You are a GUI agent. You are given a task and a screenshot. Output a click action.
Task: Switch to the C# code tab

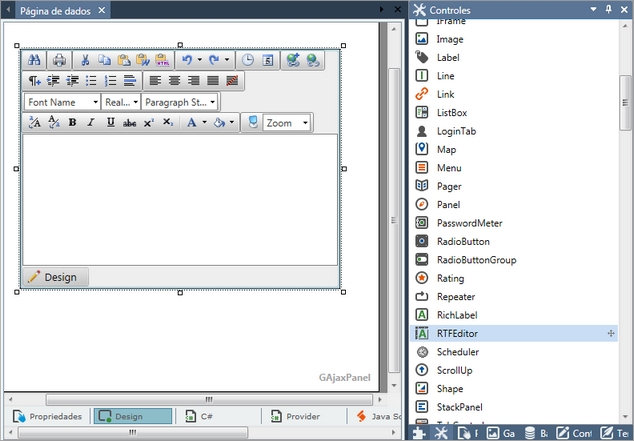coord(198,416)
